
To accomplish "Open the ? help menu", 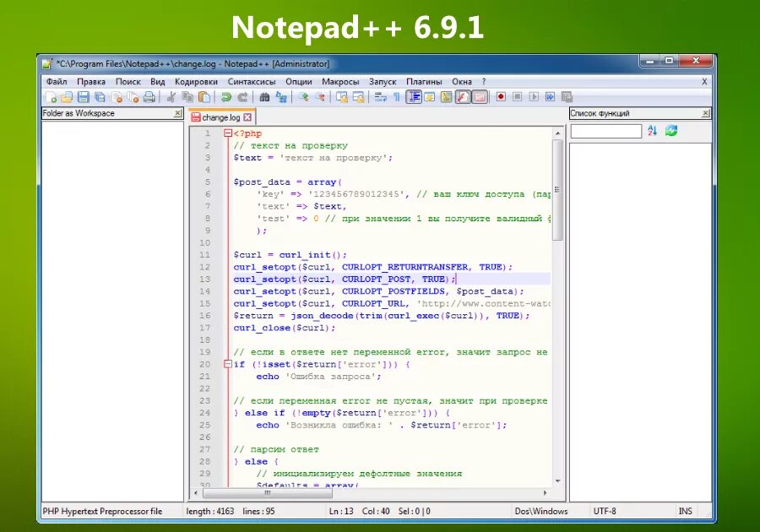I will [484, 81].
